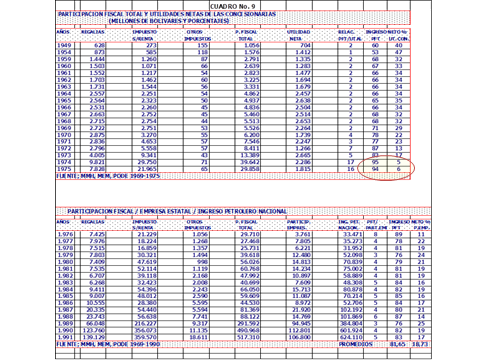Select the 18,73 average value cell
Image resolution: width=480 pixels, height=360 pixels.
[x=421, y=344]
